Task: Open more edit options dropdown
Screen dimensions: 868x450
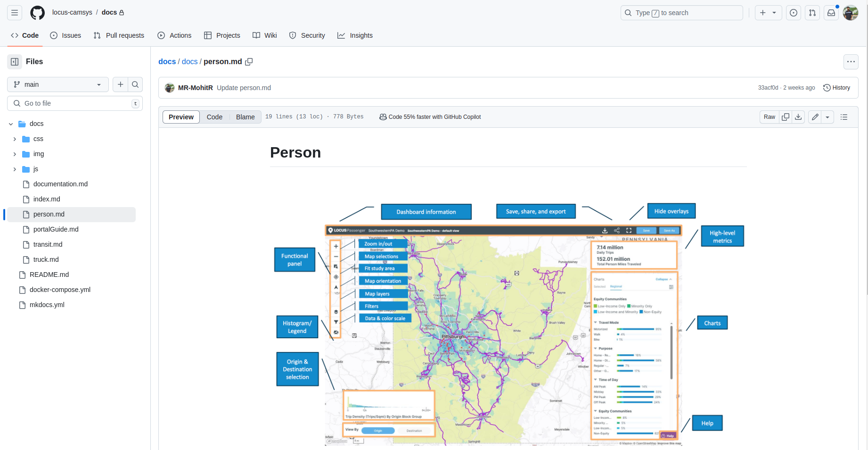Action: [x=827, y=117]
